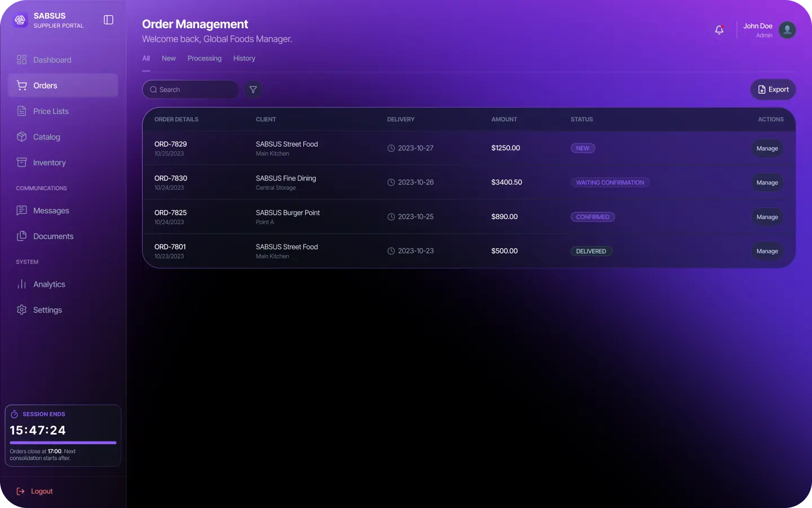The width and height of the screenshot is (812, 508).
Task: Click the Settings gear icon
Action: click(22, 310)
